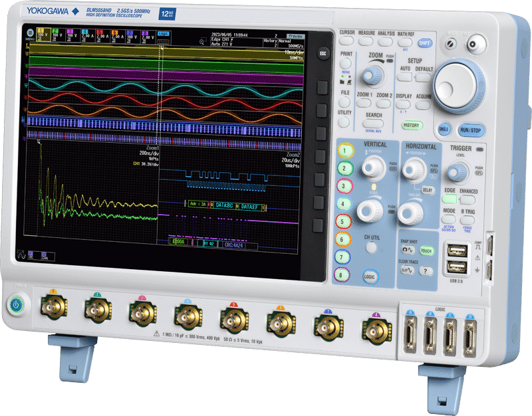The height and width of the screenshot is (416, 532).
Task: Toggle the TOUCH screen button
Action: click(x=426, y=251)
